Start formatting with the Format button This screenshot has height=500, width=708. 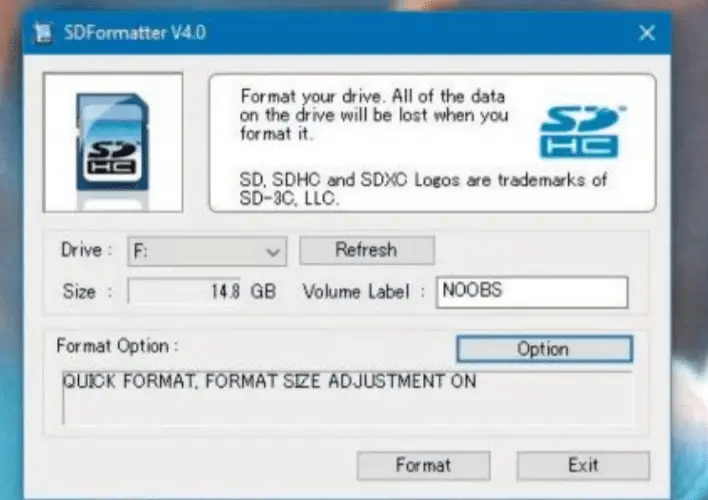point(423,465)
